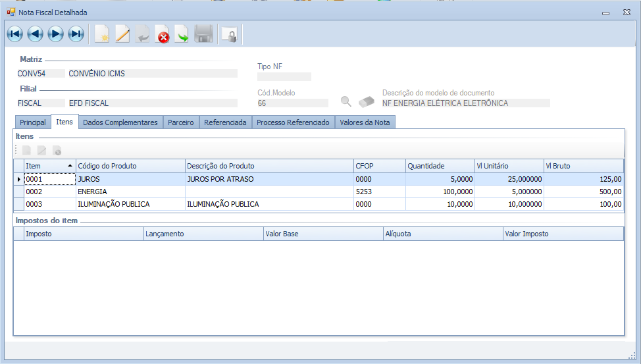The image size is (641, 364).
Task: Click the Vl Bruto column header
Action: 582,166
